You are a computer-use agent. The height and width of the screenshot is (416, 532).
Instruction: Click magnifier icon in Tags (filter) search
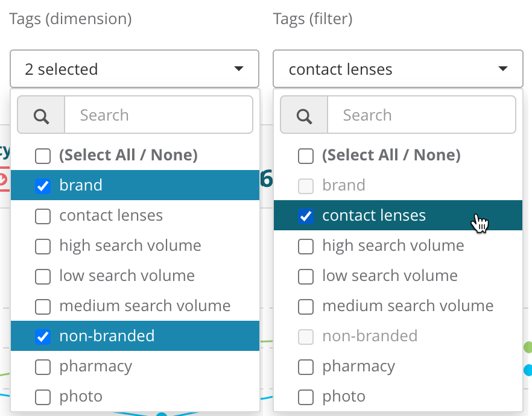[x=304, y=116]
